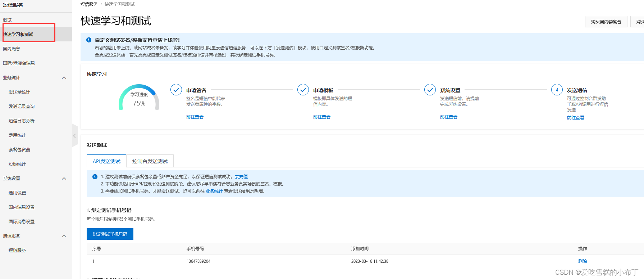Open 费用统计 in the sidebar
This screenshot has height=279, width=644.
[17, 135]
